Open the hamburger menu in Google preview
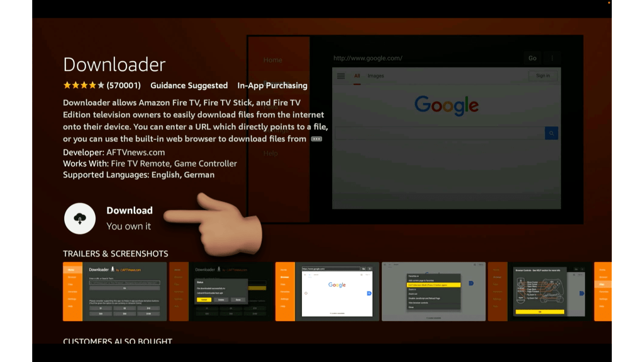Screen dimensions: 644x362 pos(341,76)
